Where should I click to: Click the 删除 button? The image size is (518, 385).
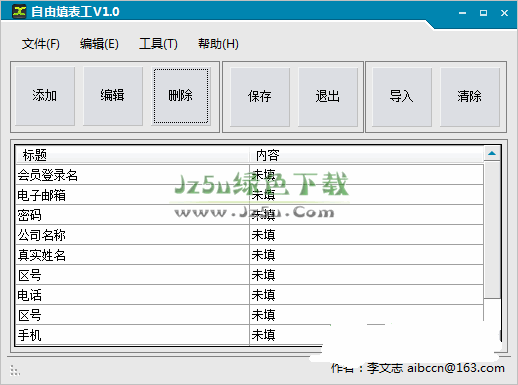[181, 96]
